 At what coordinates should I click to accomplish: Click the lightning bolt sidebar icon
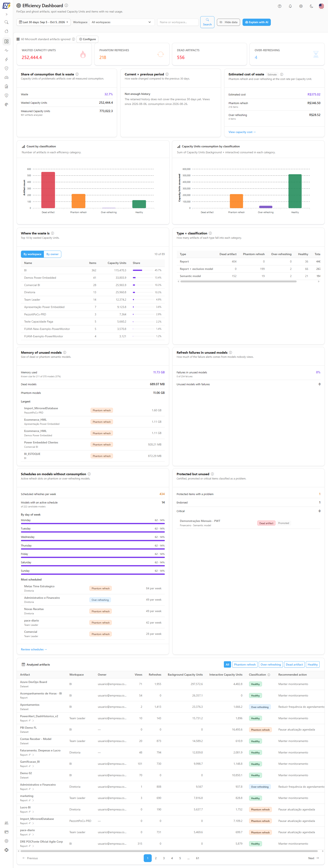pyautogui.click(x=6, y=60)
